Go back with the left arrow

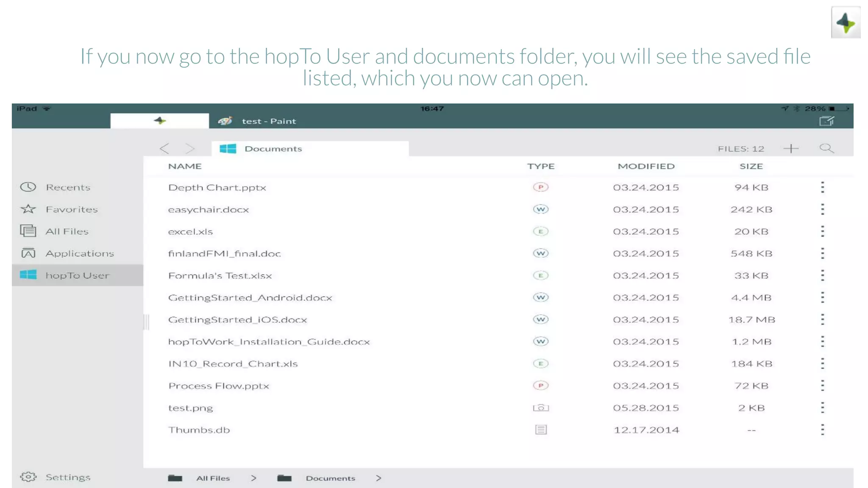164,148
